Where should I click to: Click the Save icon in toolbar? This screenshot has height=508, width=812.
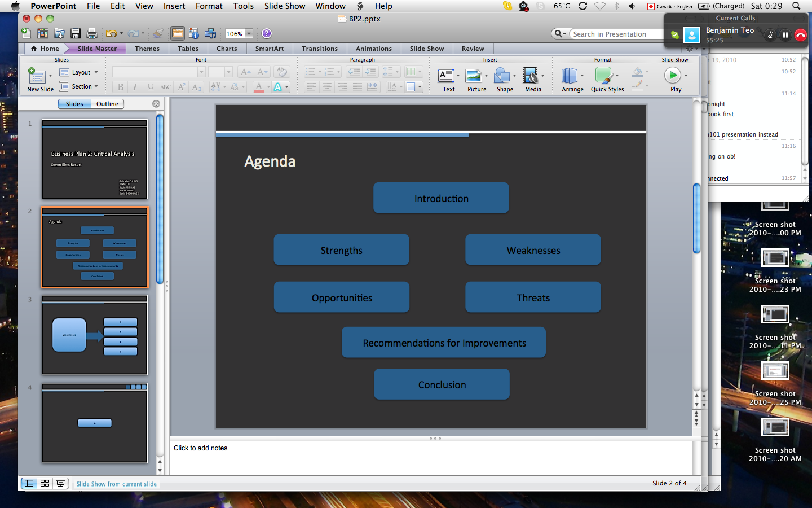tap(76, 34)
